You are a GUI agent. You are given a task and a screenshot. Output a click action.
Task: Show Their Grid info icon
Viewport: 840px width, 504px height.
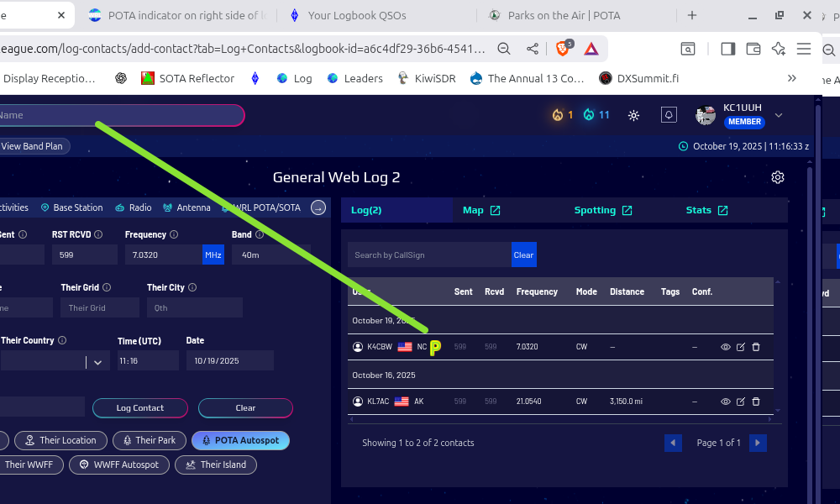(x=107, y=287)
